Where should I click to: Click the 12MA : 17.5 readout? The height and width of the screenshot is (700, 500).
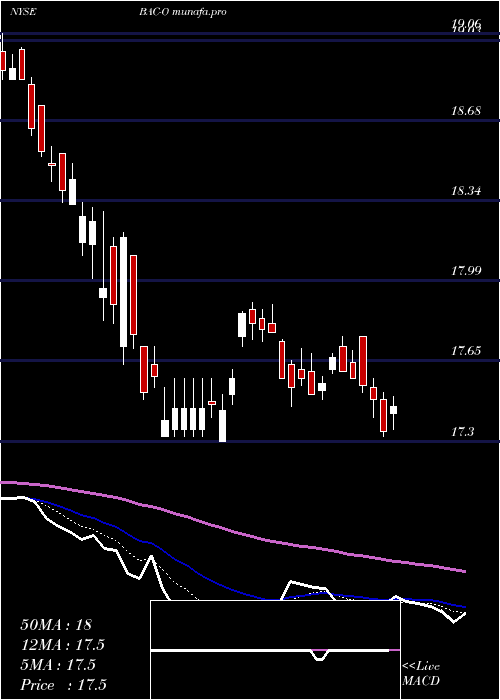tap(62, 645)
